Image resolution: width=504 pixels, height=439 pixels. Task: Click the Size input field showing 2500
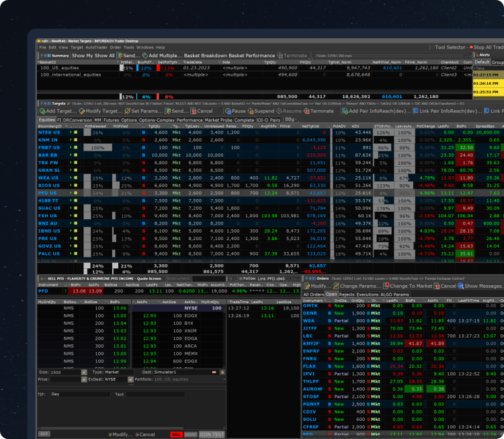64,372
